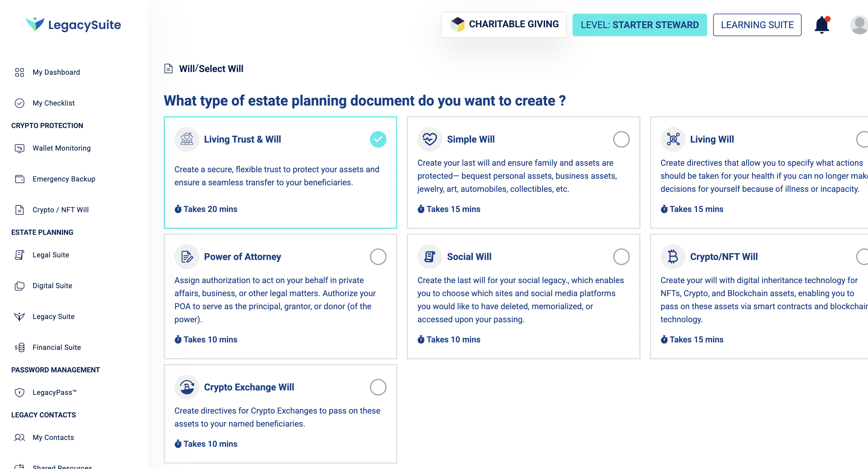Click the Crypto/NFT Will bitcoin icon
868x469 pixels.
673,256
